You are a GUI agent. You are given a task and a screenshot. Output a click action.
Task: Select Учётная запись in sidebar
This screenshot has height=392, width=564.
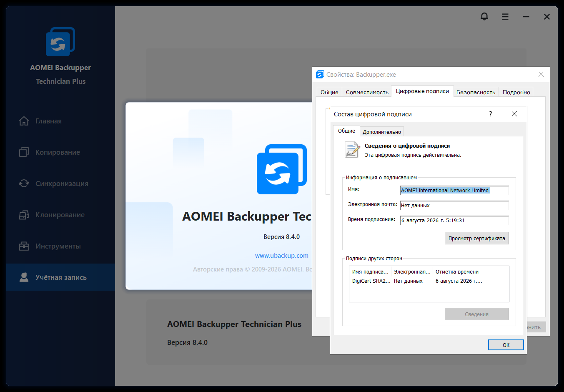61,277
